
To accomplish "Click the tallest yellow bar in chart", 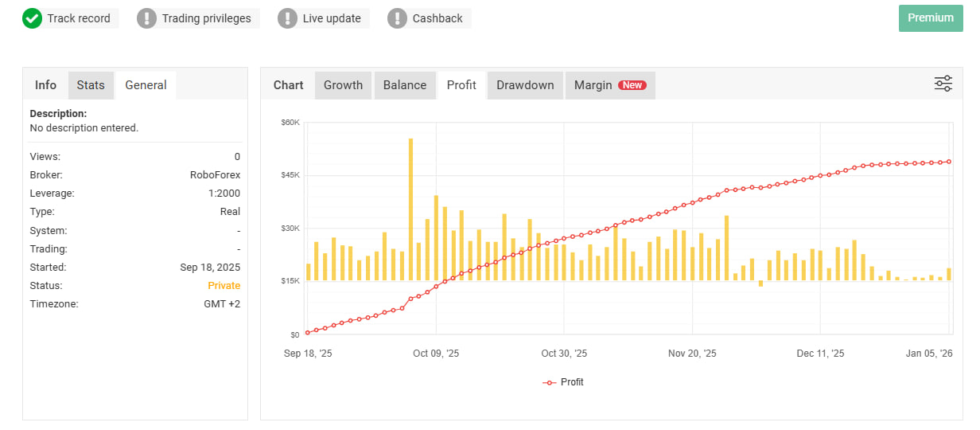I will point(410,209).
